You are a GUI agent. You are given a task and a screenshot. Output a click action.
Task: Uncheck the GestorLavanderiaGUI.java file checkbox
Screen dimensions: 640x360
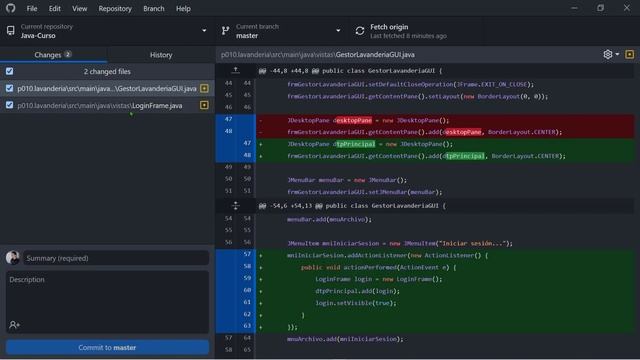tap(9, 88)
